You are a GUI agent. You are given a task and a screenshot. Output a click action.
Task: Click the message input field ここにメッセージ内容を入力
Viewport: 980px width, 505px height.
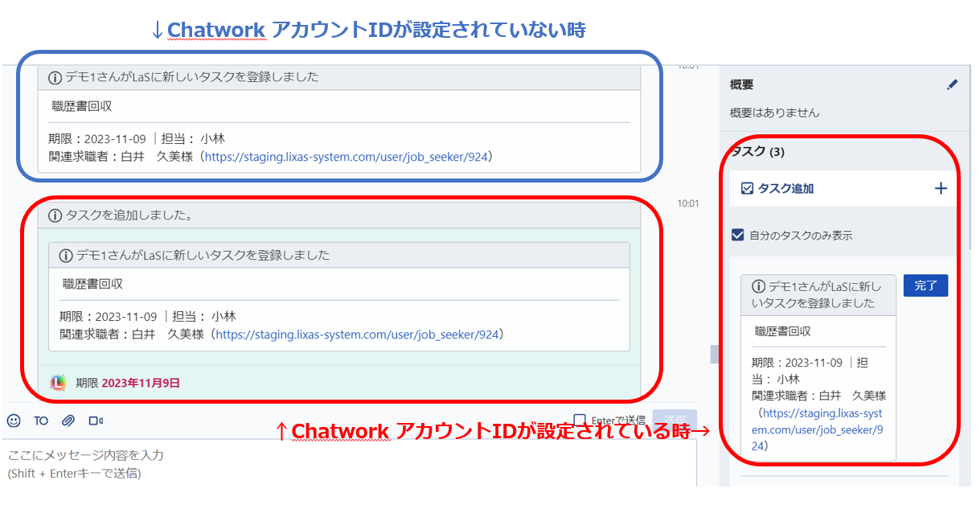pos(349,464)
